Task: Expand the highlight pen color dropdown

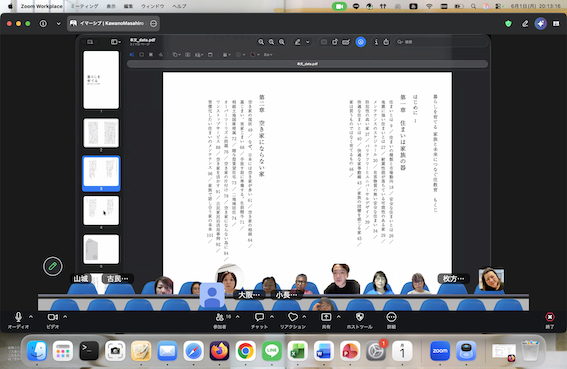Action: click(x=308, y=42)
